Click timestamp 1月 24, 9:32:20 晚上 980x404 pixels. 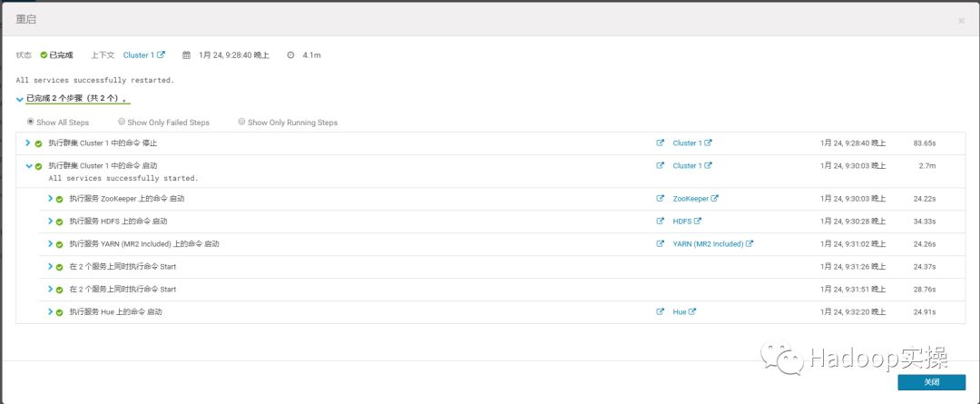pyautogui.click(x=852, y=311)
